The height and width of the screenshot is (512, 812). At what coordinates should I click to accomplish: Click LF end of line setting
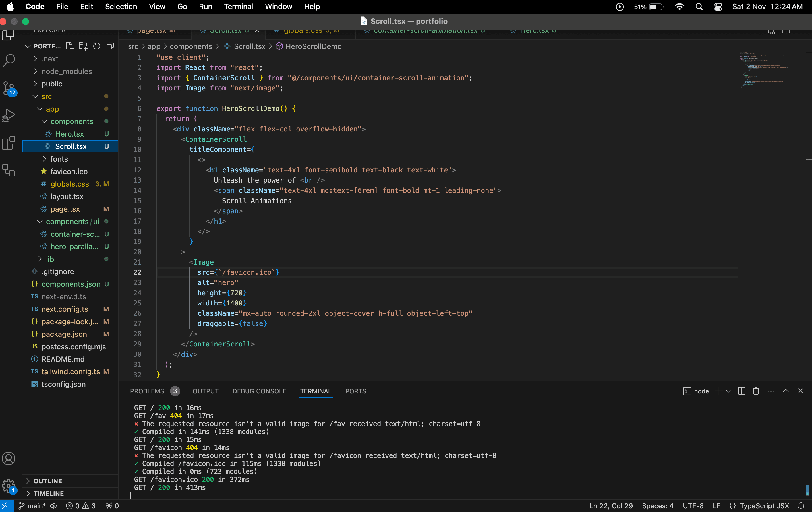pyautogui.click(x=717, y=505)
